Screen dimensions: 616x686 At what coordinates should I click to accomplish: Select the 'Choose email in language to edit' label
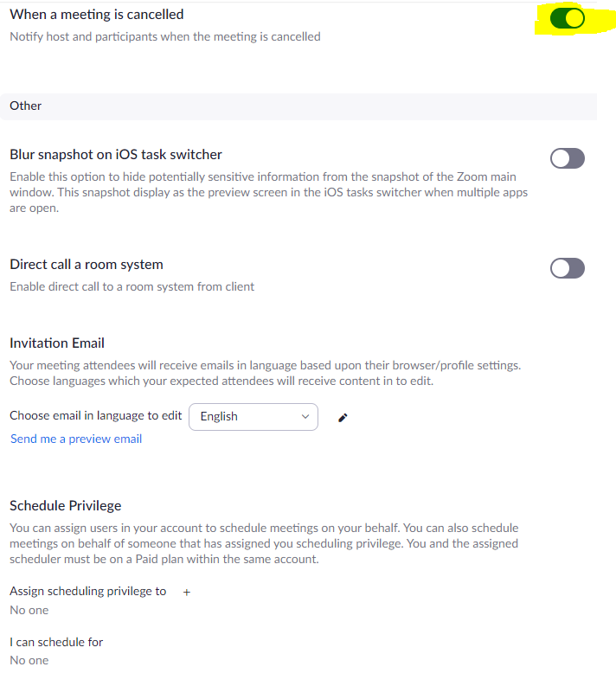click(96, 415)
